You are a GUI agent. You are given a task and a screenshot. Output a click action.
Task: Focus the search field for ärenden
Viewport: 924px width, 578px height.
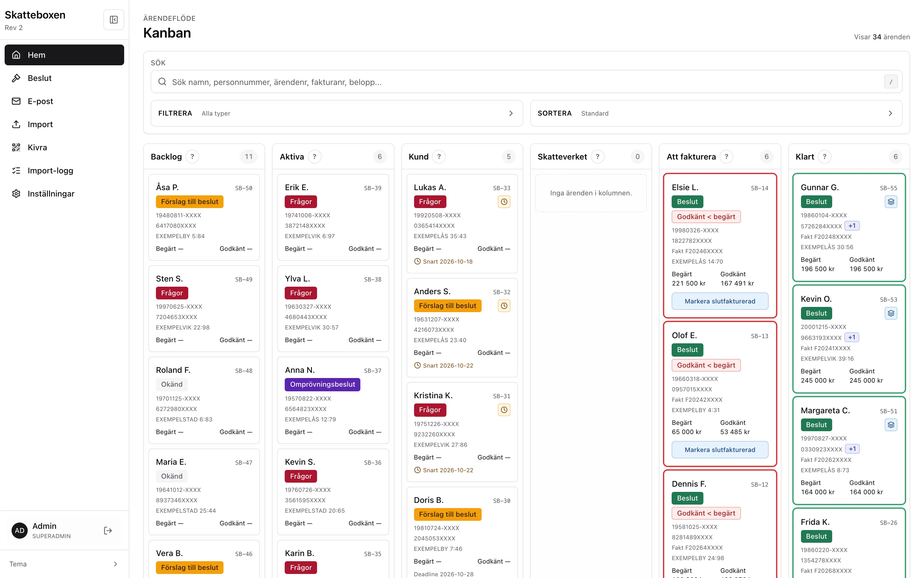pos(526,82)
